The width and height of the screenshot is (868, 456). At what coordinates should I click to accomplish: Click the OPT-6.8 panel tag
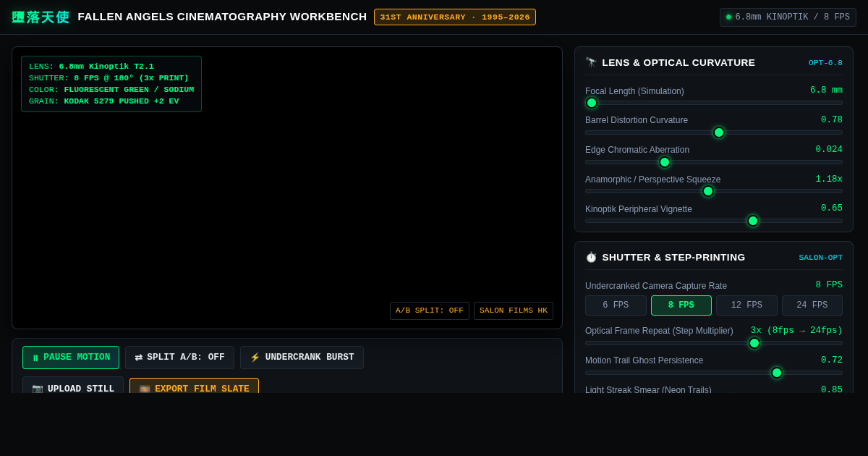coord(825,63)
